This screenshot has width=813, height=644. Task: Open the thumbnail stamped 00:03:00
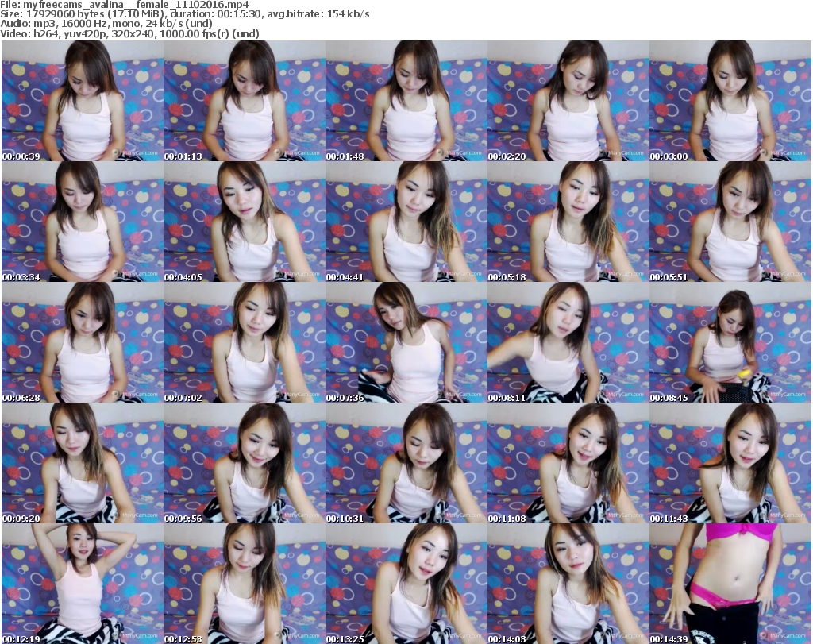[730, 101]
